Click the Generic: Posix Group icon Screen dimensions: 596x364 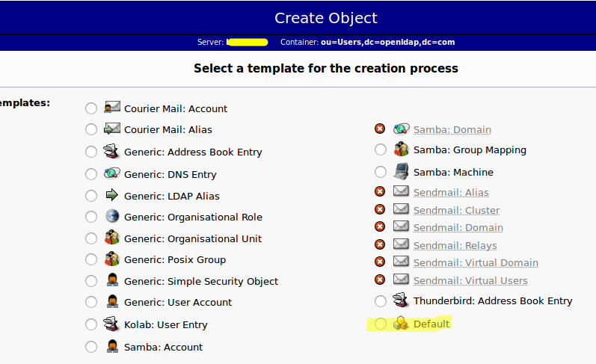point(112,259)
